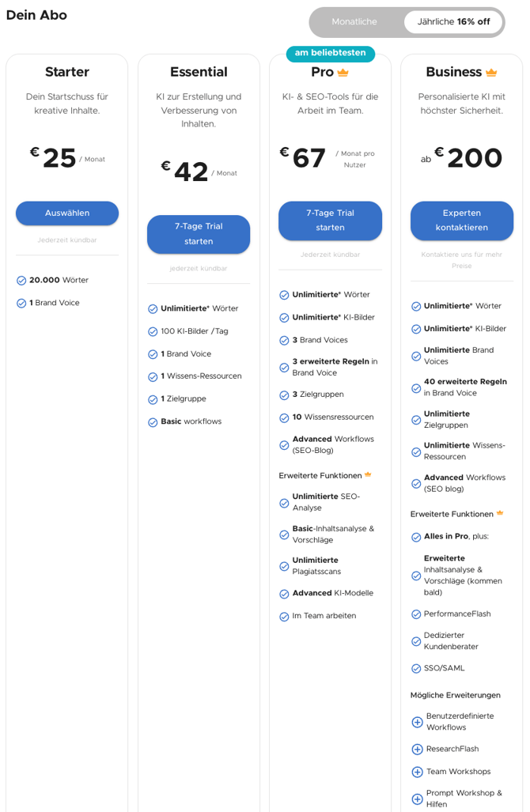The image size is (530, 812).
Task: Click the Business plan title
Action: click(454, 72)
